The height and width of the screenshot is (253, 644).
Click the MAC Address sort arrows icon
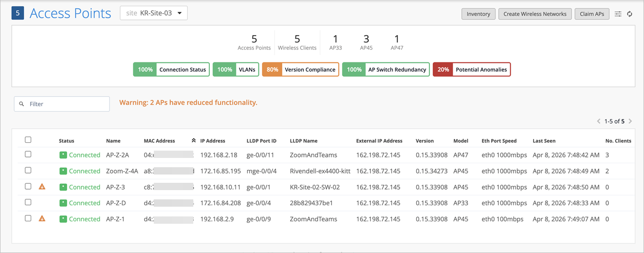(193, 140)
